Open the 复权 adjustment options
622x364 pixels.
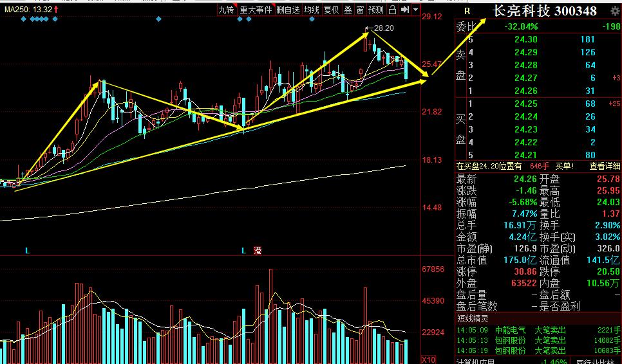[x=331, y=10]
